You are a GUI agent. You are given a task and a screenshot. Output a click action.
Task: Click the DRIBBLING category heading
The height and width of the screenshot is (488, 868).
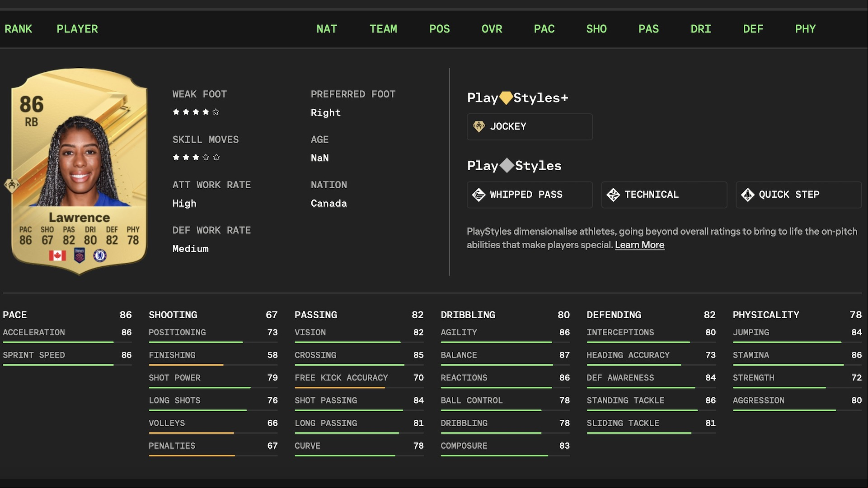pos(468,315)
